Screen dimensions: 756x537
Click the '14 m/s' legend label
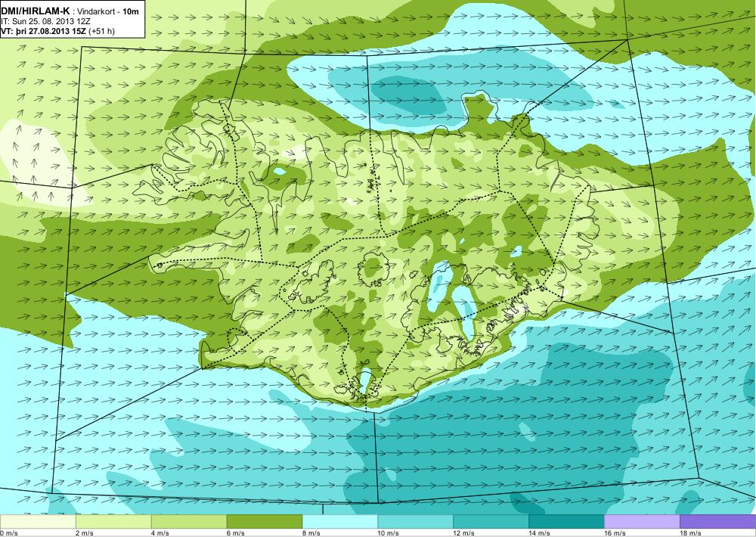click(539, 533)
